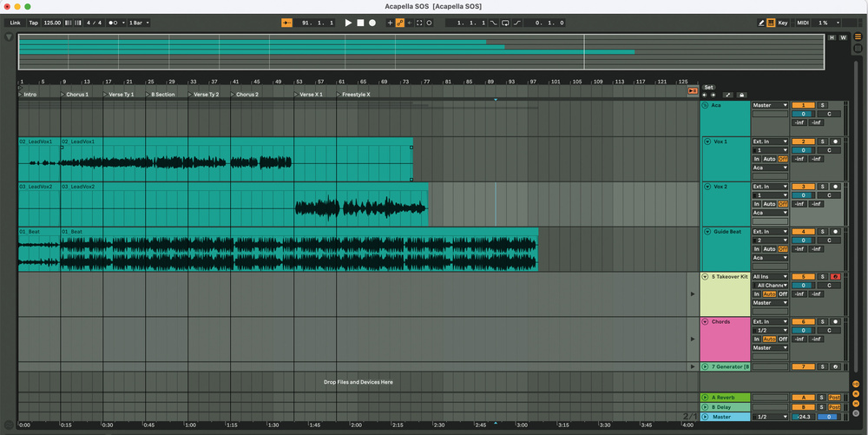Click the tempo field 125.00

coord(52,23)
